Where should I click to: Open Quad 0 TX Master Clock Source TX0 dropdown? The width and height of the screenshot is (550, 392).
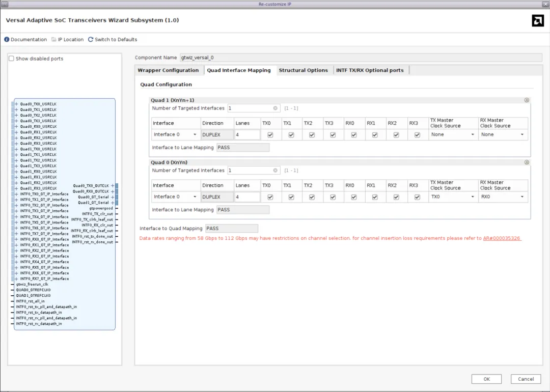pyautogui.click(x=453, y=197)
